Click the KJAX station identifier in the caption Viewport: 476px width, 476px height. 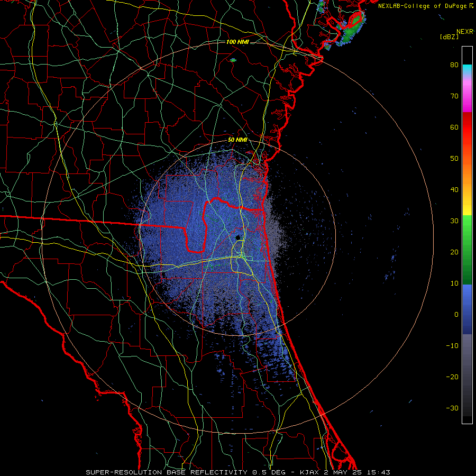pyautogui.click(x=310, y=472)
